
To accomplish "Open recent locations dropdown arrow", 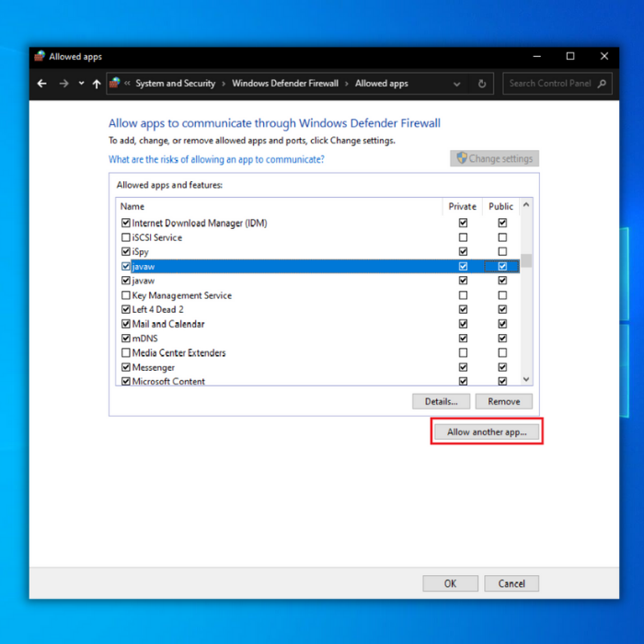I will pos(81,84).
